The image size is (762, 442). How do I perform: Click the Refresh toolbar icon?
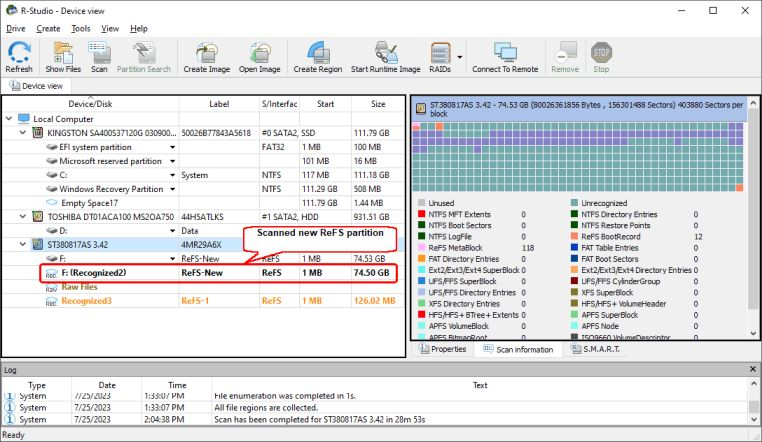[x=18, y=57]
